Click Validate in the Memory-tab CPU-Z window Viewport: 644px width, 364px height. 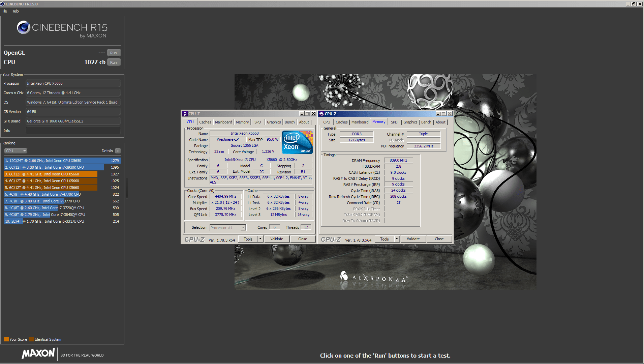coord(413,239)
